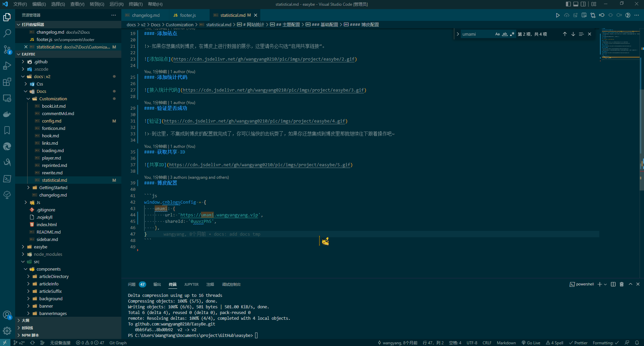Toggle Find in Selection

[581, 34]
